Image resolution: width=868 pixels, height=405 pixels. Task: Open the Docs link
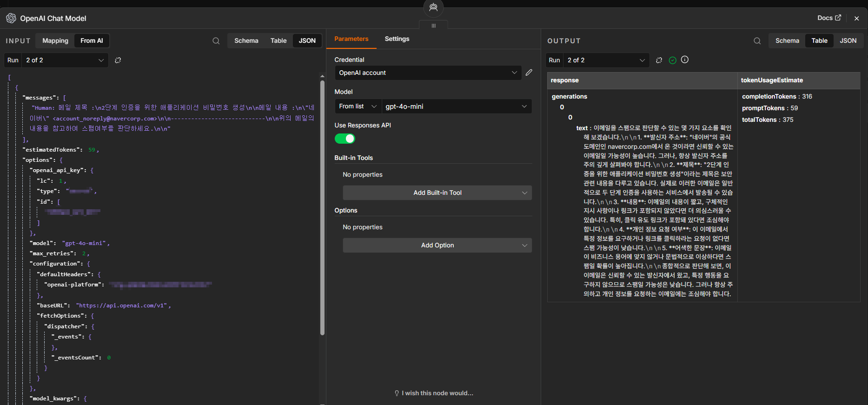[829, 18]
